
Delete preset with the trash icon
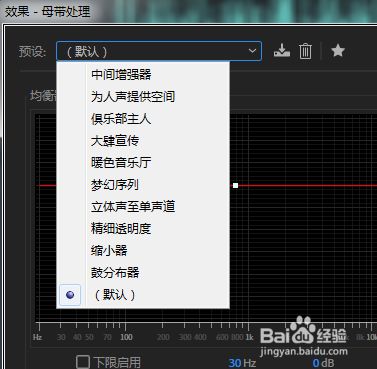point(305,51)
